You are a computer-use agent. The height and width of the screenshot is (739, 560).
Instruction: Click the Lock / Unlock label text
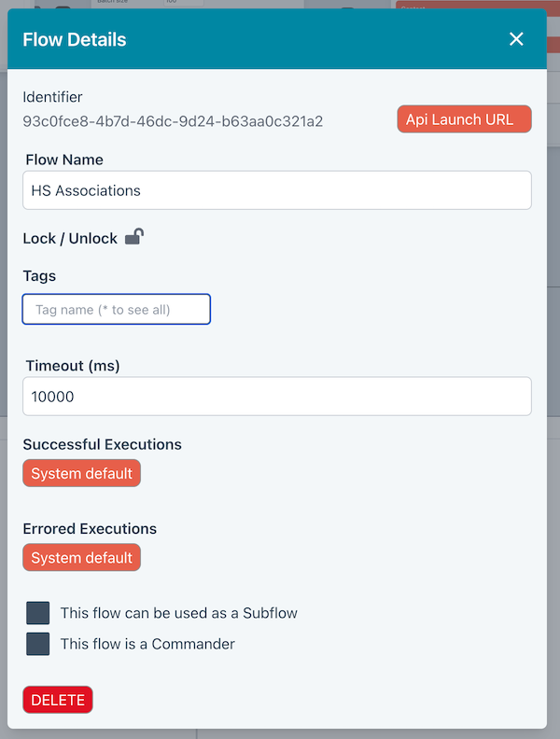click(x=70, y=238)
